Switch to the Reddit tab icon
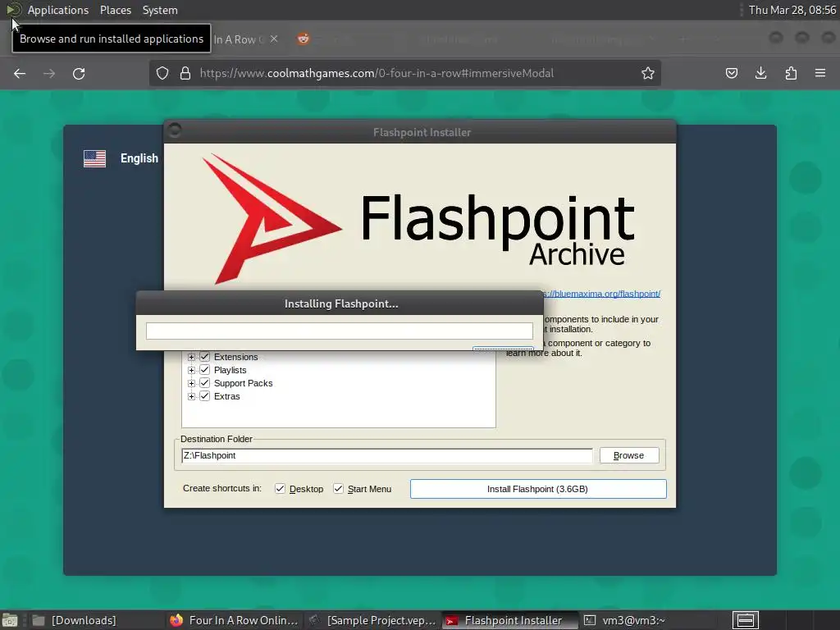This screenshot has height=630, width=840. 304,39
